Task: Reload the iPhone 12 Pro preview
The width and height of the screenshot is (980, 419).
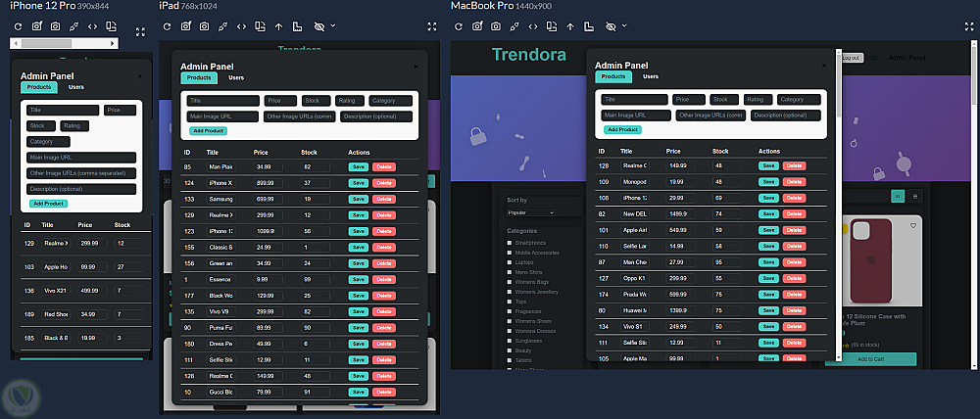Action: coord(18,26)
